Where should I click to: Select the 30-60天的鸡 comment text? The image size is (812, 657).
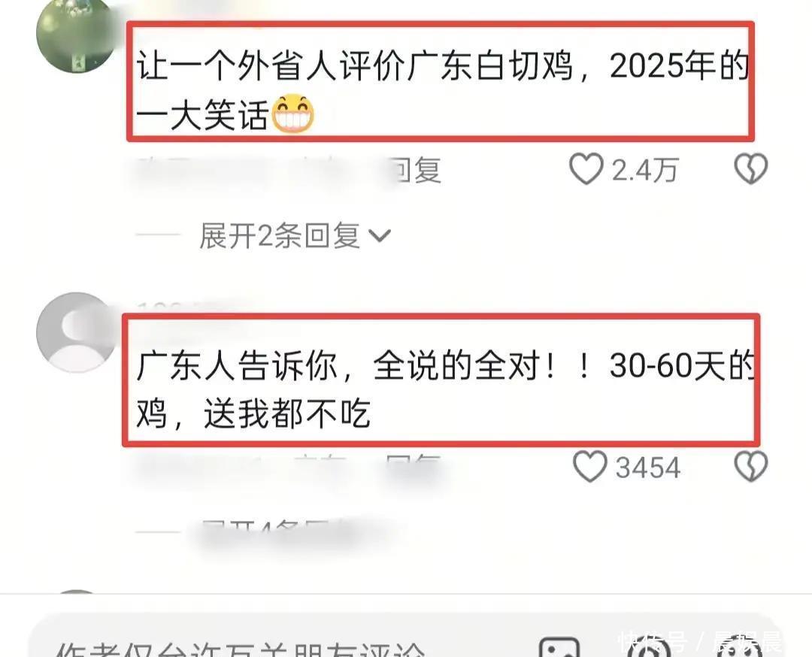pos(444,389)
